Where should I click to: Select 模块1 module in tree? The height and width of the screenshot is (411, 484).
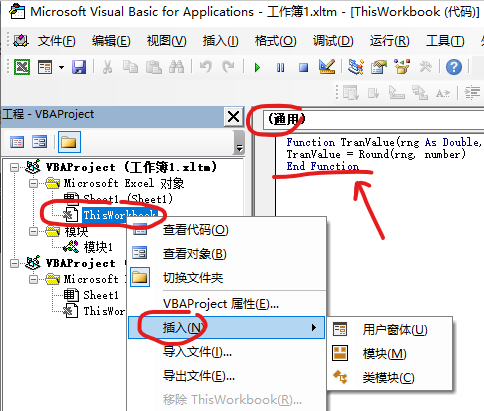tap(98, 247)
